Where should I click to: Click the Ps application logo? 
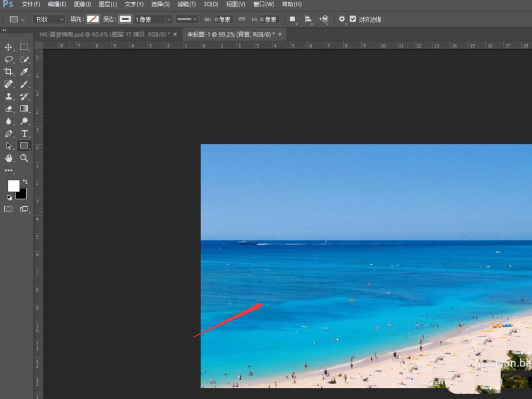pos(8,4)
